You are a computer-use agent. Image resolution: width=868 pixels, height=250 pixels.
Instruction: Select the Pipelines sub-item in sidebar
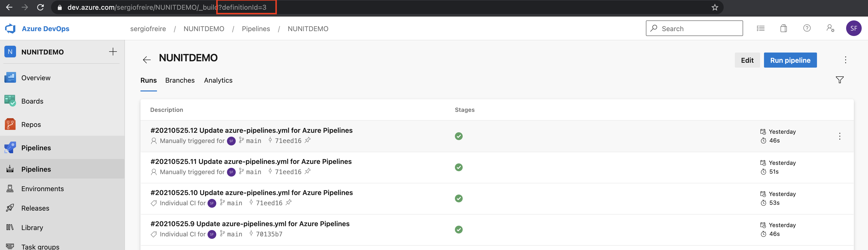pos(62,169)
